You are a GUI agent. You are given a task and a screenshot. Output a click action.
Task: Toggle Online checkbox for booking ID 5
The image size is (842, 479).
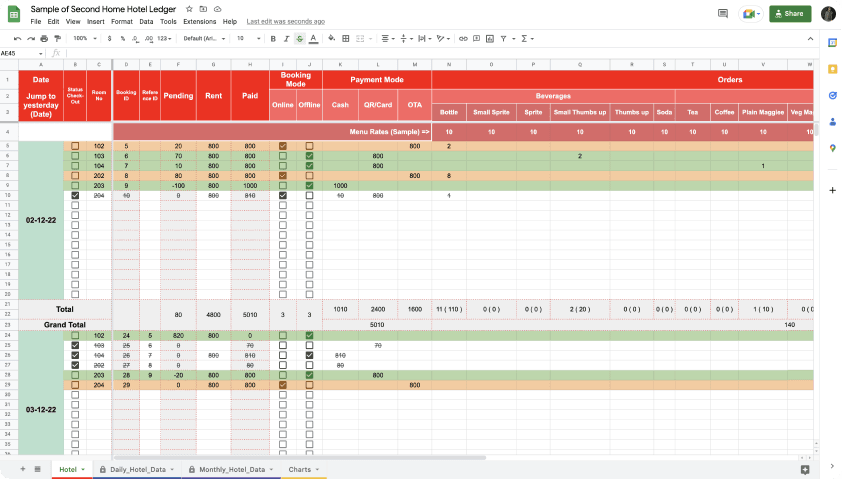pos(283,146)
